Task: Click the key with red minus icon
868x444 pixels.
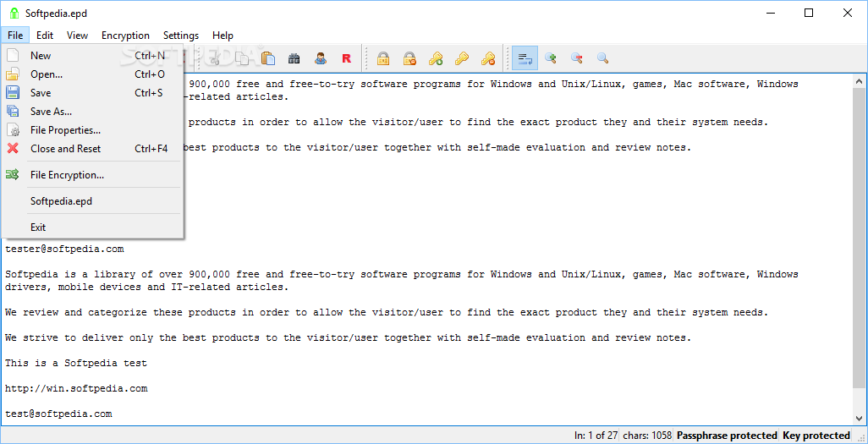Action: coord(487,58)
